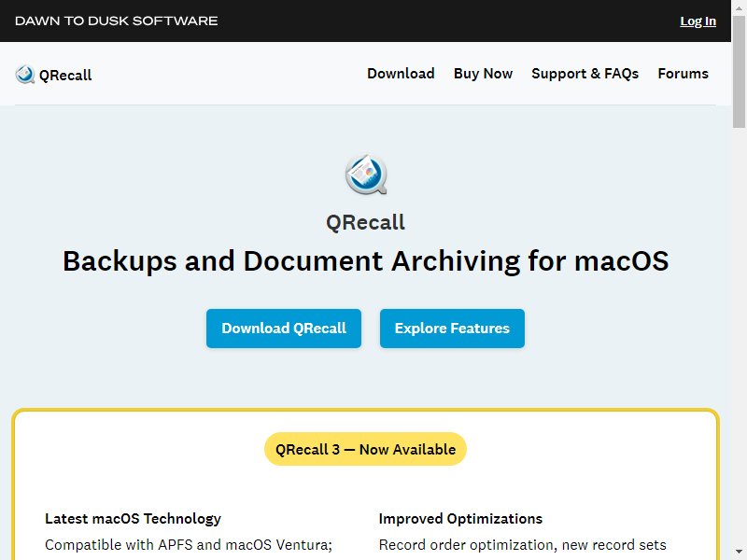Click the Log In link
Viewport: 747px width, 560px height.
pyautogui.click(x=698, y=21)
